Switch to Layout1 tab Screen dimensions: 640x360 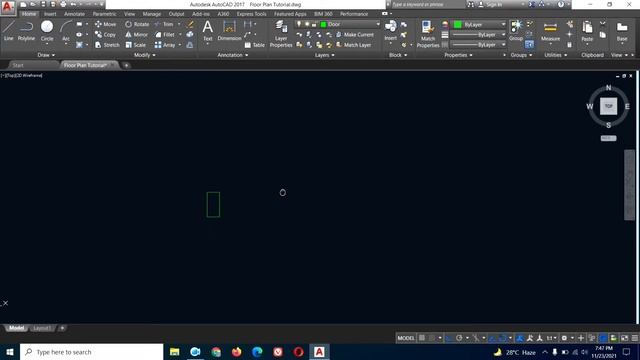pyautogui.click(x=42, y=328)
